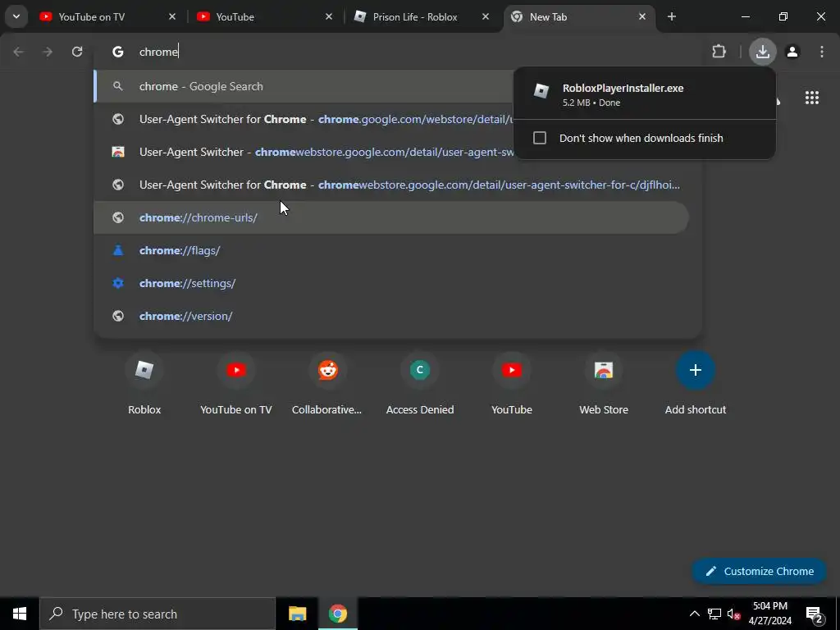Open the muted volume tray icon
840x630 pixels.
tap(734, 614)
